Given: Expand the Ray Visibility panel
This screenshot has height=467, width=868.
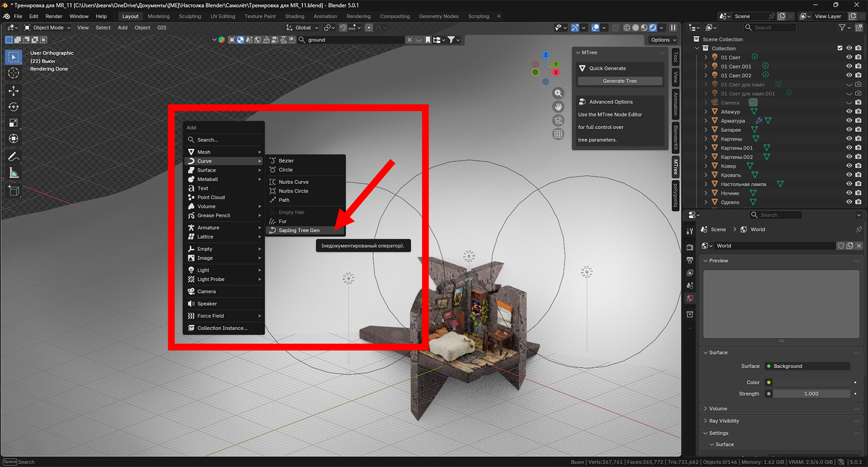Looking at the screenshot, I should 724,421.
